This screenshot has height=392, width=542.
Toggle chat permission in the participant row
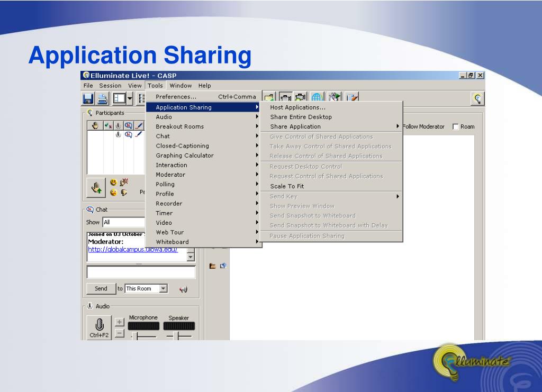128,134
